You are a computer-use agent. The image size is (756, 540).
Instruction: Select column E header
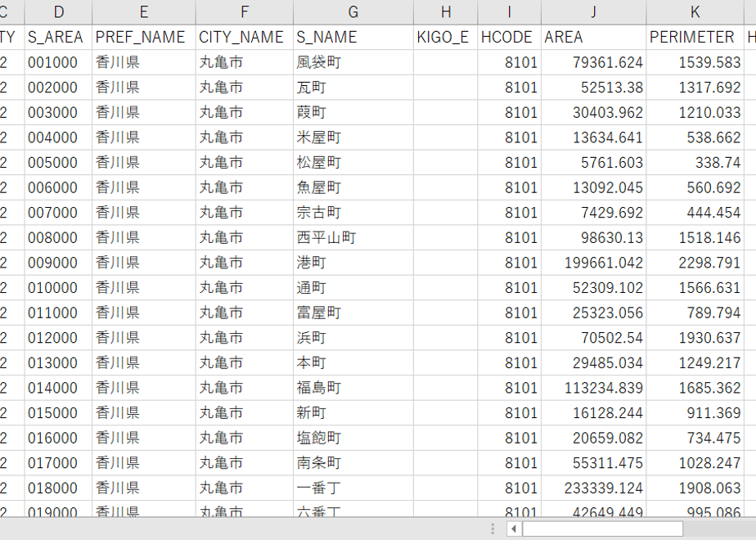pyautogui.click(x=144, y=12)
